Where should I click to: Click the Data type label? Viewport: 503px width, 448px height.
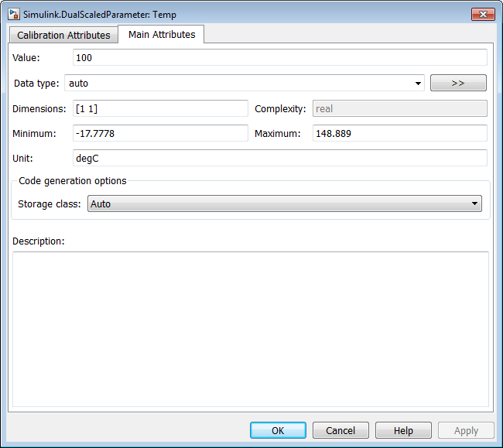tap(36, 84)
